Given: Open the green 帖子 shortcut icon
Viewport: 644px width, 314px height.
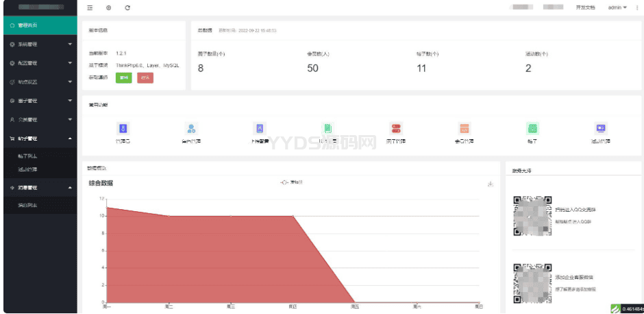Looking at the screenshot, I should tap(533, 129).
